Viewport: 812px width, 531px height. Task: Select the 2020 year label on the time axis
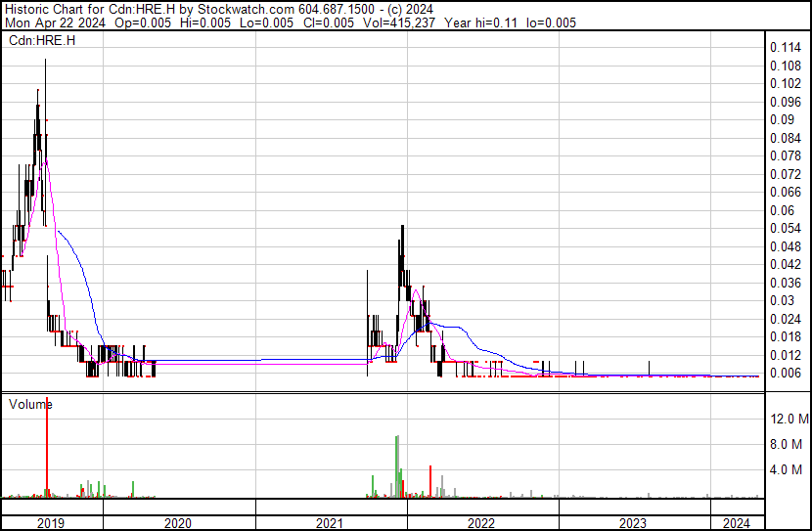point(178,523)
